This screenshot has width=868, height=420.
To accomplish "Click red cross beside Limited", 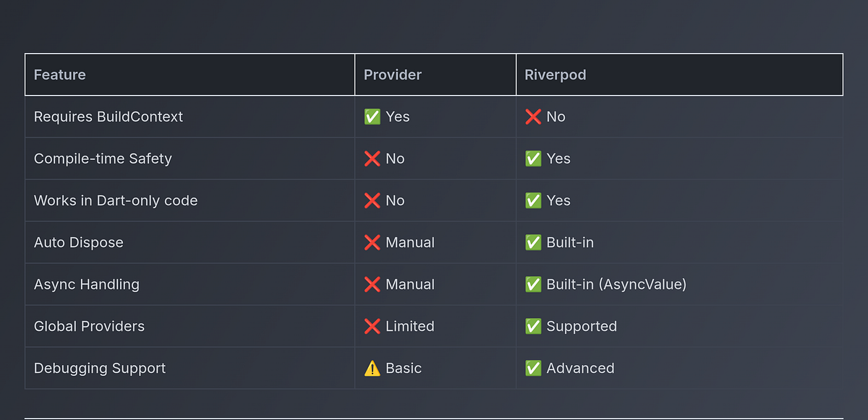I will [372, 327].
